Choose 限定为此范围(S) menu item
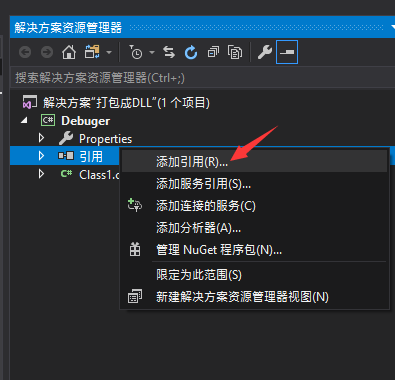The width and height of the screenshot is (395, 380). point(255,275)
